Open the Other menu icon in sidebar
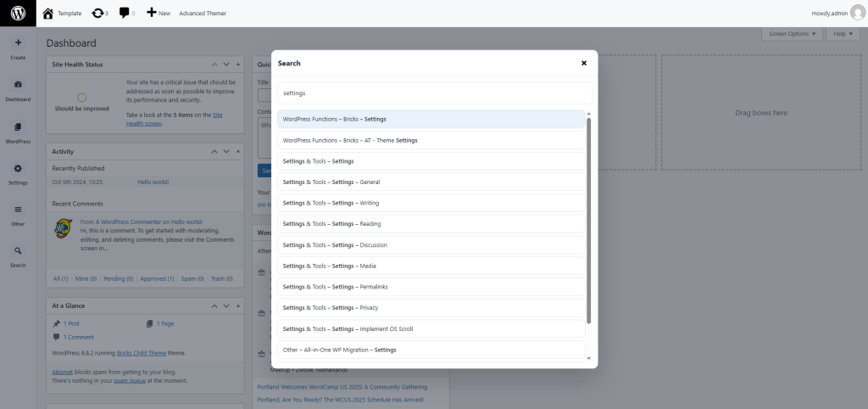The image size is (868, 409). point(18,210)
